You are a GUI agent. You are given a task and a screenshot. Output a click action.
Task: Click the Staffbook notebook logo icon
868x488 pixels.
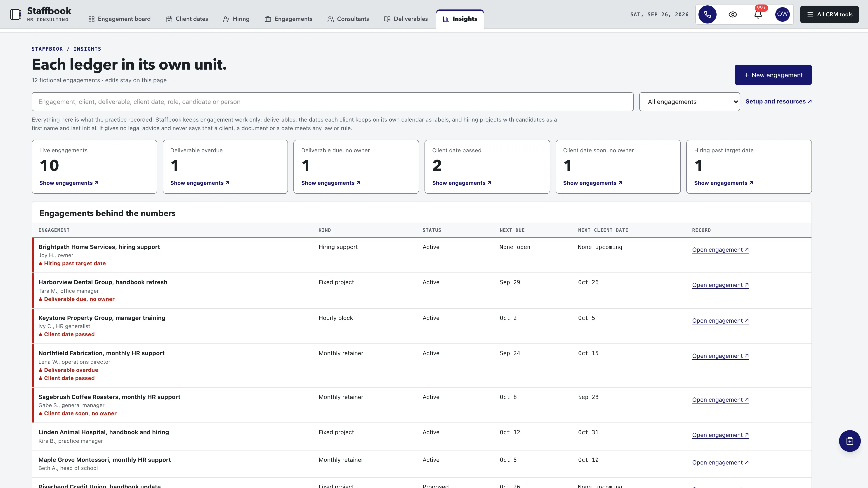pyautogui.click(x=16, y=14)
